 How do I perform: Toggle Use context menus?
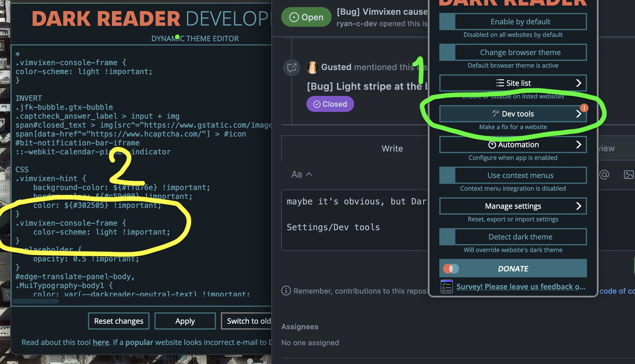click(x=447, y=175)
